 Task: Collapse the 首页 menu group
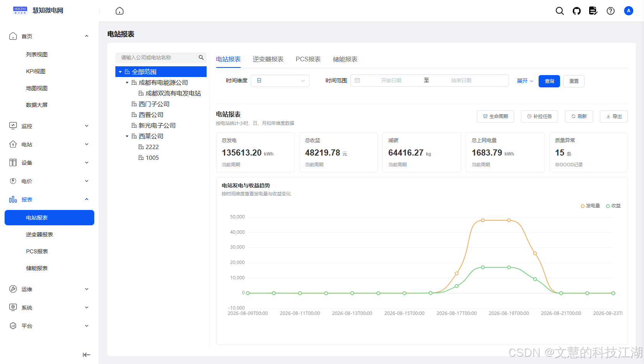pos(87,36)
